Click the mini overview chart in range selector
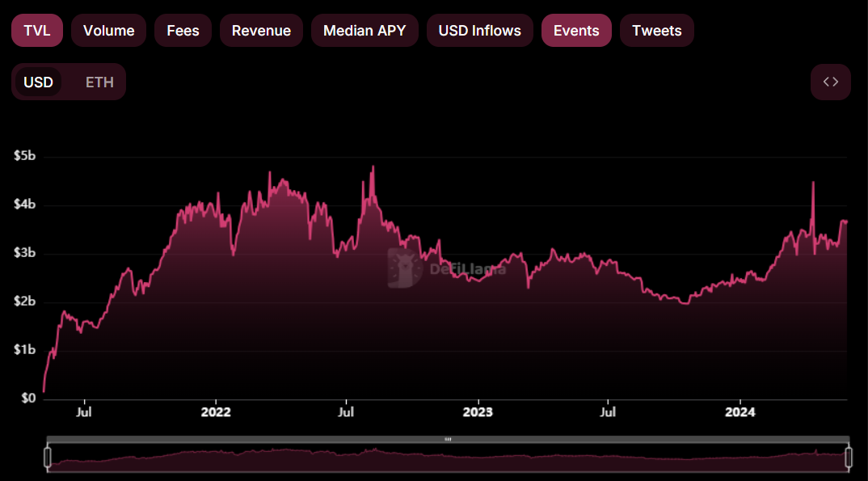 (x=447, y=460)
